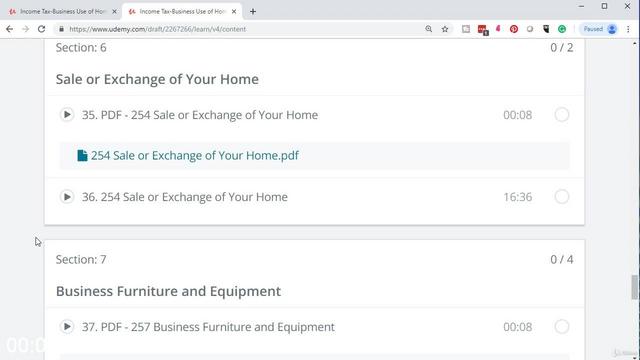Open the small red extension icon next to Pinterest
Viewport: 640px width, 360px height.
498,29
